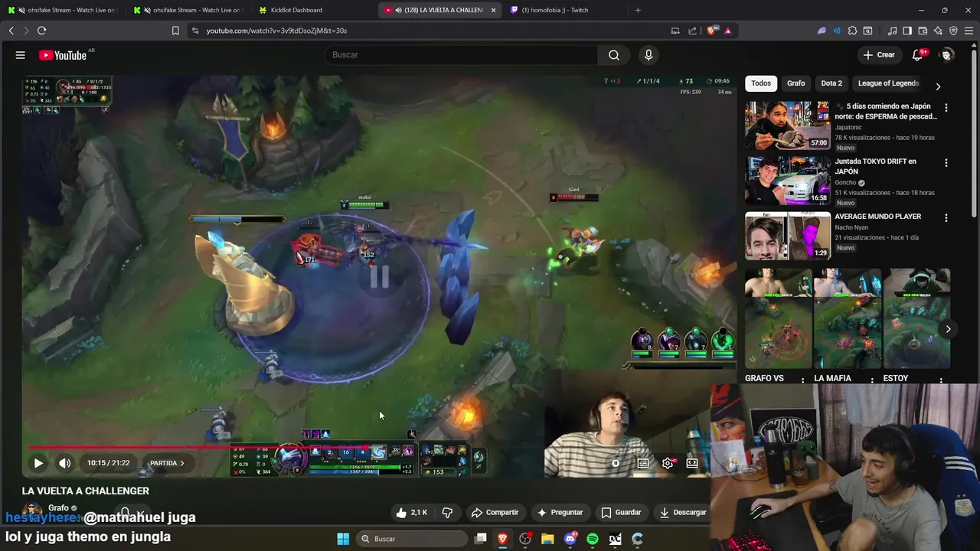Bookmark this page with the bookmark icon
The height and width of the screenshot is (551, 980).
coord(175,31)
